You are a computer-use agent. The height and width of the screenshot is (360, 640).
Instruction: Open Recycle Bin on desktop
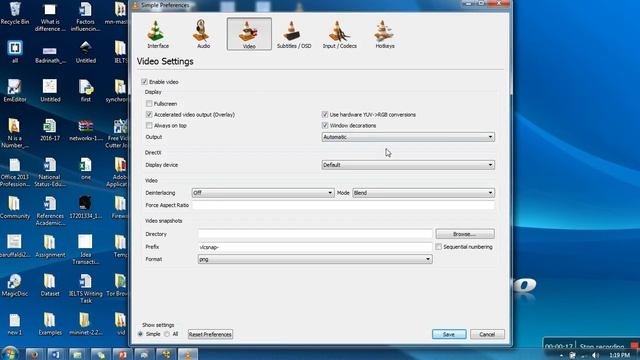[15, 13]
